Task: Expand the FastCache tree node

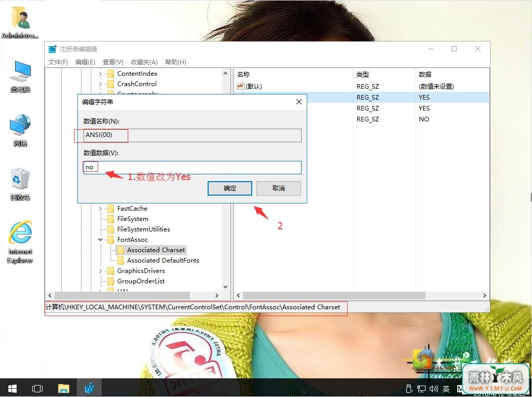Action: point(100,209)
